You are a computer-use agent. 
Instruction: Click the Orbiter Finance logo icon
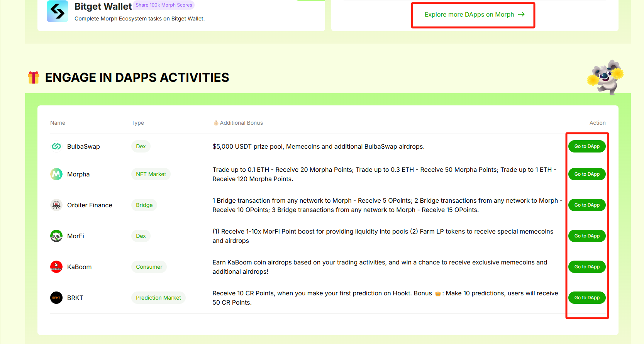[56, 205]
